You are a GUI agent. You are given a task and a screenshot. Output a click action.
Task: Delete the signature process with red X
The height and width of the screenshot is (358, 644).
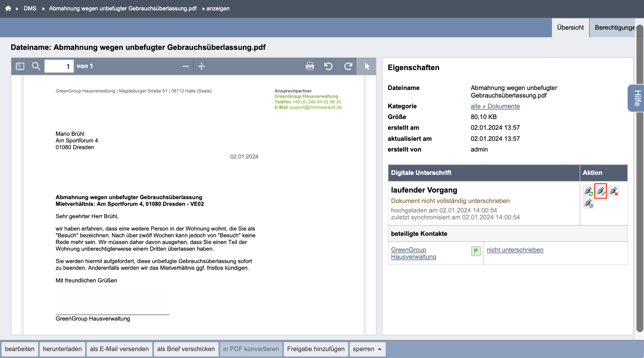(x=613, y=191)
